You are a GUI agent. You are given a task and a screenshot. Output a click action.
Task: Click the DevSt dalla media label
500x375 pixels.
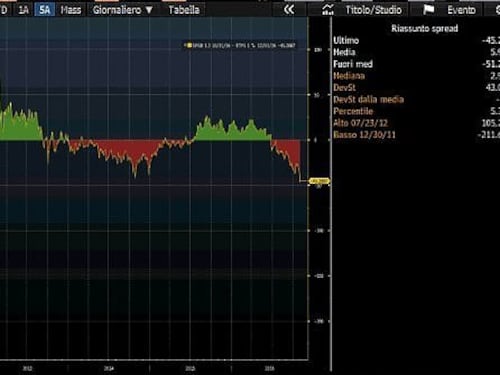pyautogui.click(x=369, y=99)
